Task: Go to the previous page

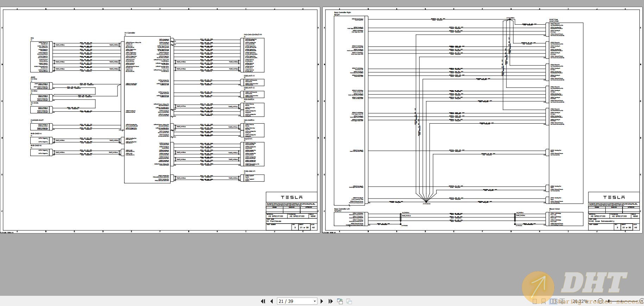Action: coord(271,301)
